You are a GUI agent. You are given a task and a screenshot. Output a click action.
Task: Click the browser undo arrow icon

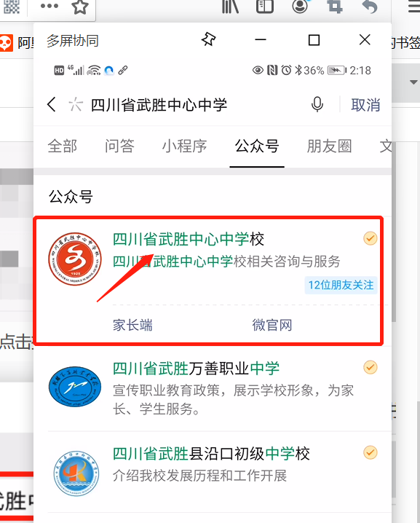[x=369, y=6]
